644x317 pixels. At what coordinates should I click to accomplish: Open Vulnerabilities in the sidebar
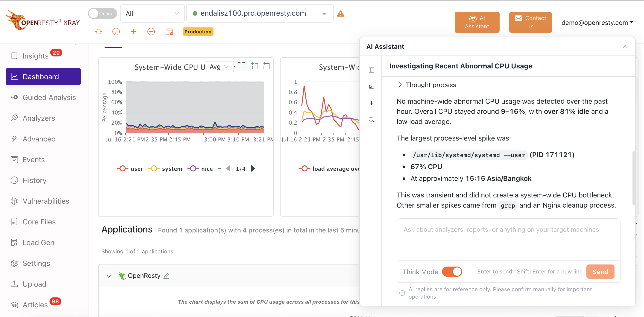pos(43,201)
